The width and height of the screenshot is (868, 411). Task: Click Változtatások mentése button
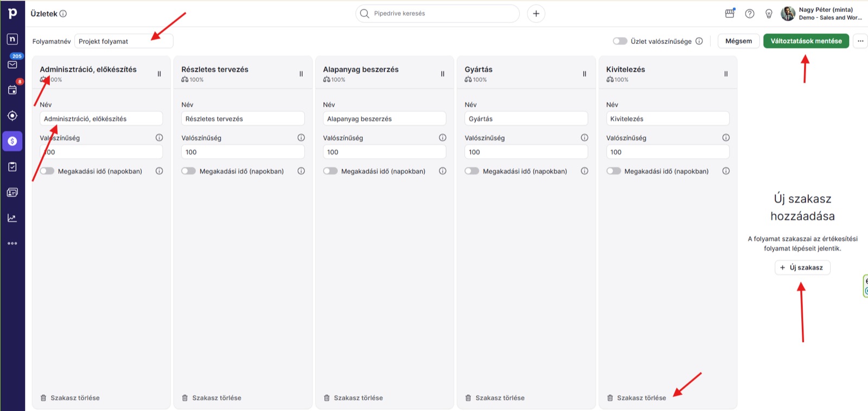pos(806,41)
